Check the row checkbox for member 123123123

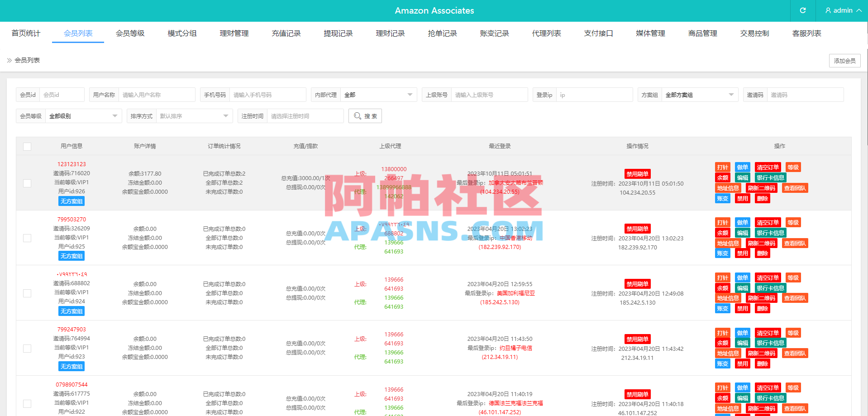[x=27, y=183]
